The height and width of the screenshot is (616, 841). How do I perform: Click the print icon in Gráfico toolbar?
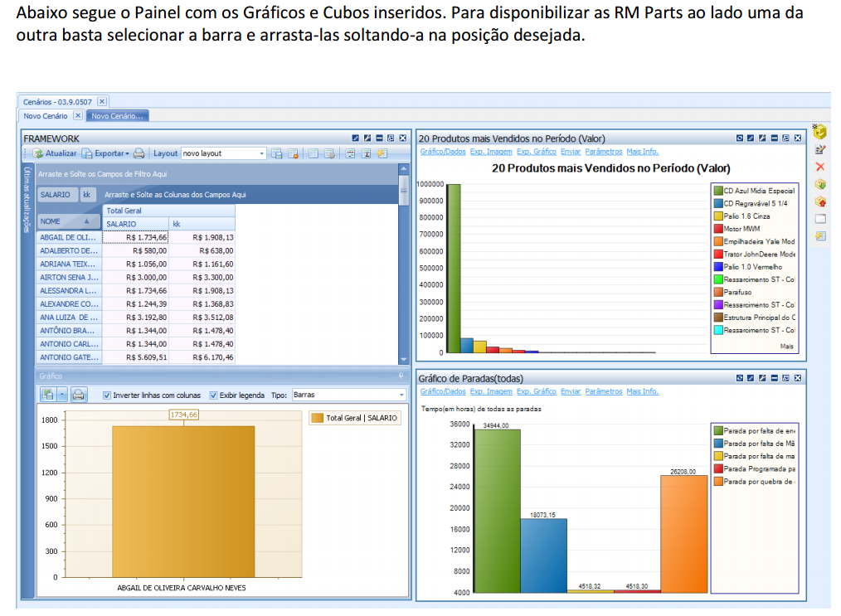pos(78,395)
